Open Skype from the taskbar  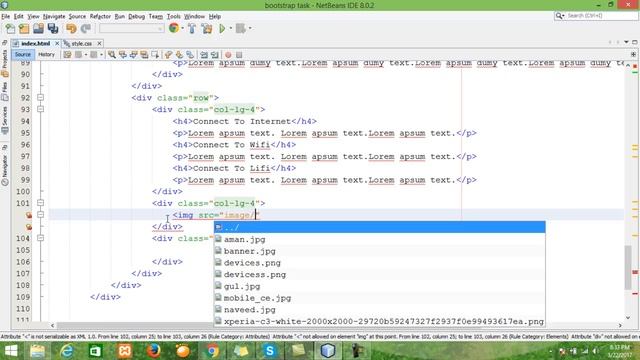(270, 351)
